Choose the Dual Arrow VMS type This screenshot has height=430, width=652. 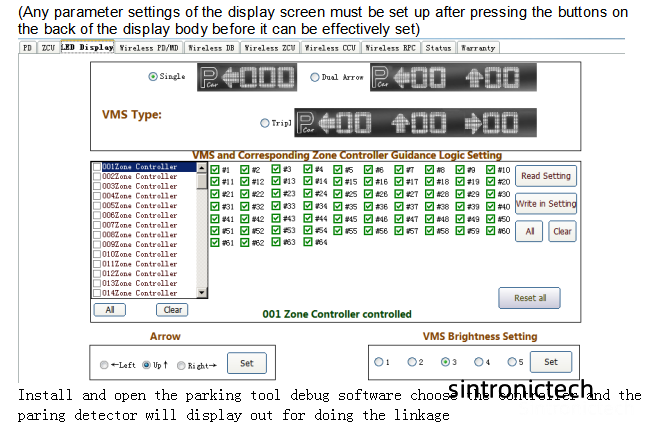315,77
